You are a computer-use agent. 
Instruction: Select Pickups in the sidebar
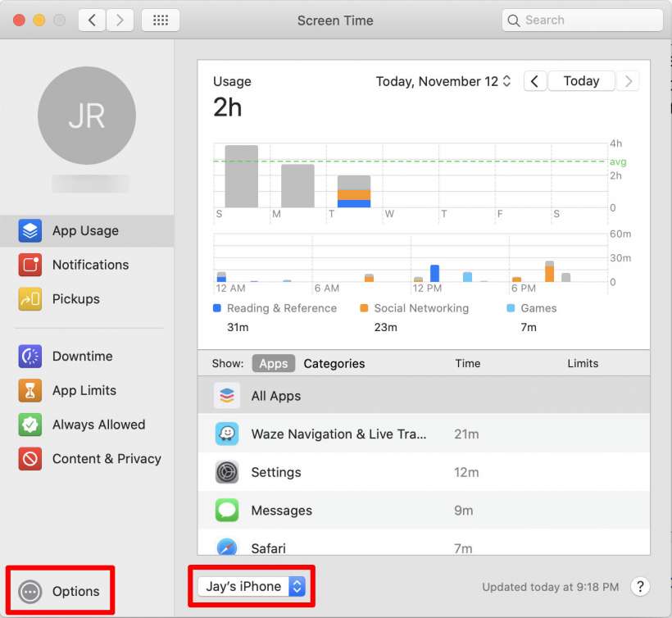[x=87, y=298]
